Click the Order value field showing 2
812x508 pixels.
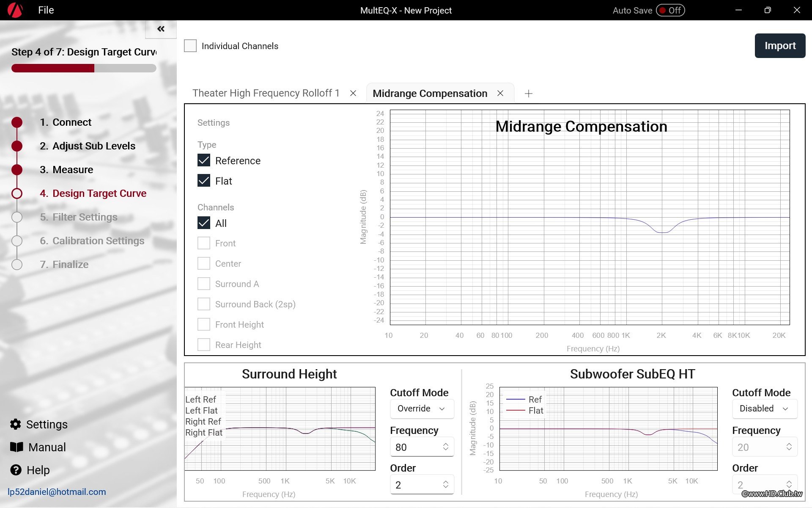tap(414, 485)
